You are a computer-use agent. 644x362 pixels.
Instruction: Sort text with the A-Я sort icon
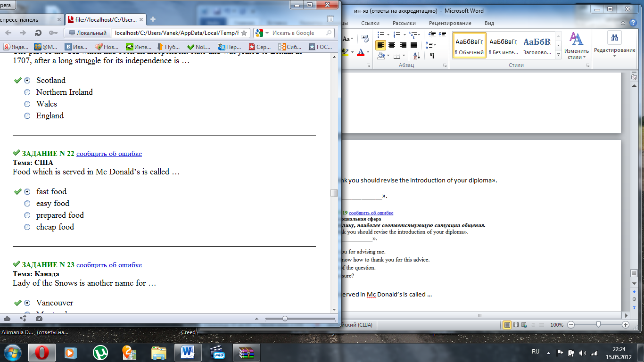(417, 56)
